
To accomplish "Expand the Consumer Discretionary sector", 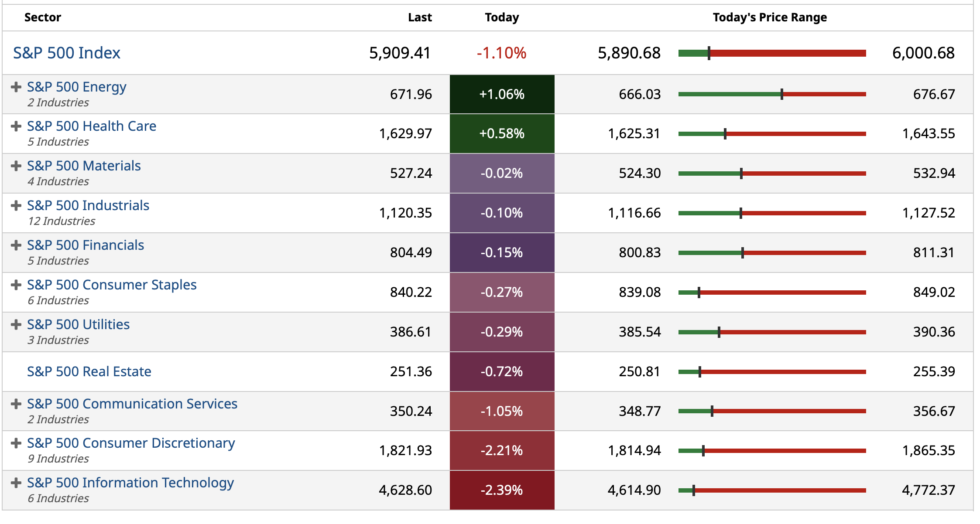I will (16, 443).
